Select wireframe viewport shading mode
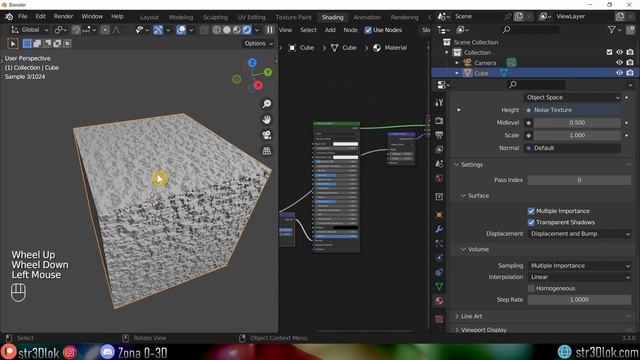 tap(217, 30)
